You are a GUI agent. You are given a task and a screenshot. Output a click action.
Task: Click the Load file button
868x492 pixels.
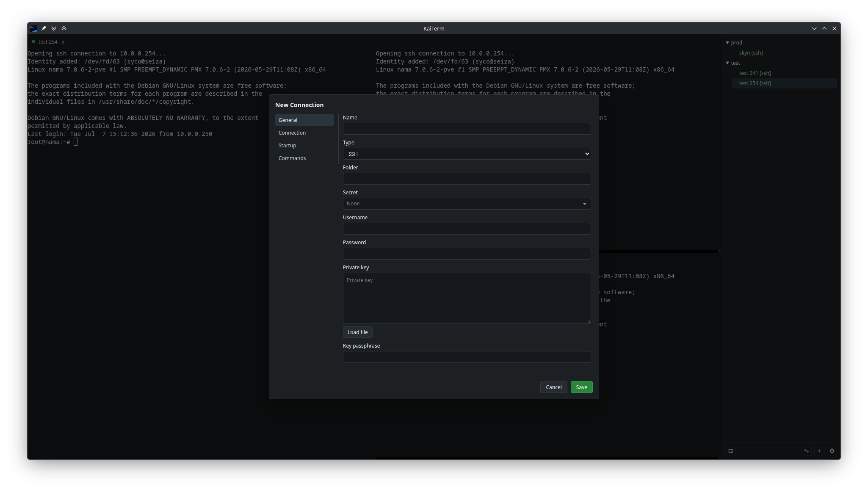click(357, 332)
